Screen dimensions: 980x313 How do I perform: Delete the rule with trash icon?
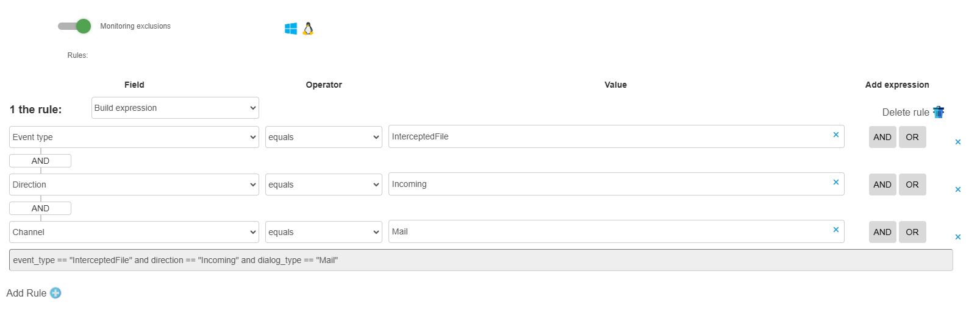pos(939,112)
